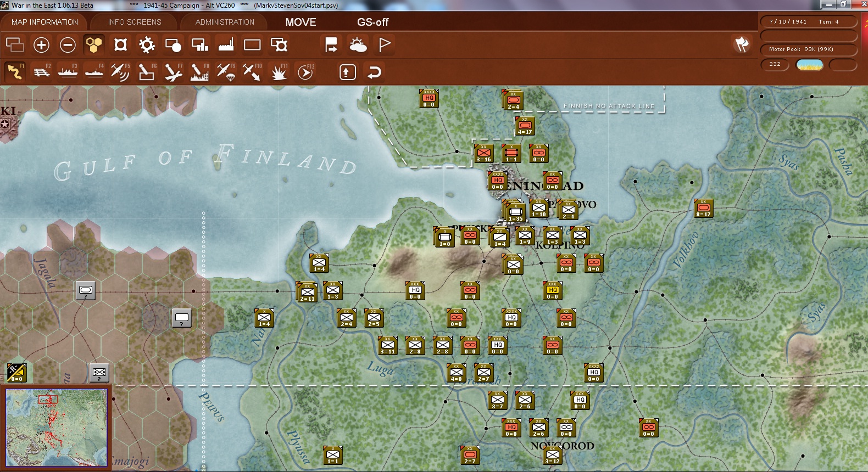Select the F11 explosion mode
868x472 pixels.
(x=279, y=72)
